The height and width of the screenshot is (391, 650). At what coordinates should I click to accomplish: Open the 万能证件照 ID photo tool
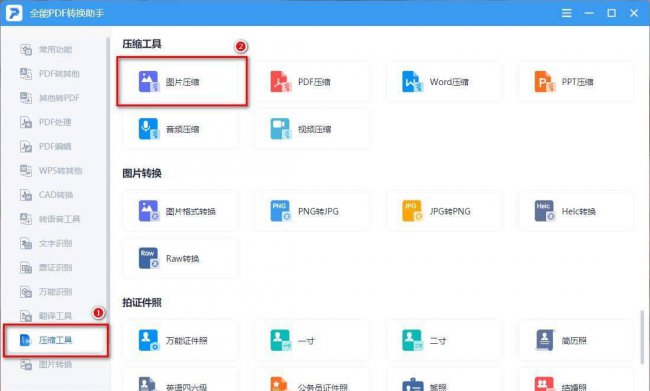click(x=180, y=340)
